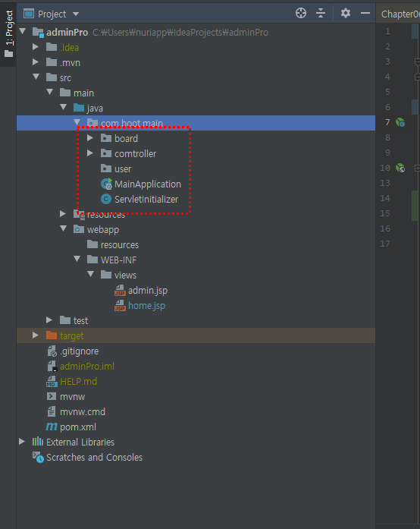Expand the target folder

(36, 335)
